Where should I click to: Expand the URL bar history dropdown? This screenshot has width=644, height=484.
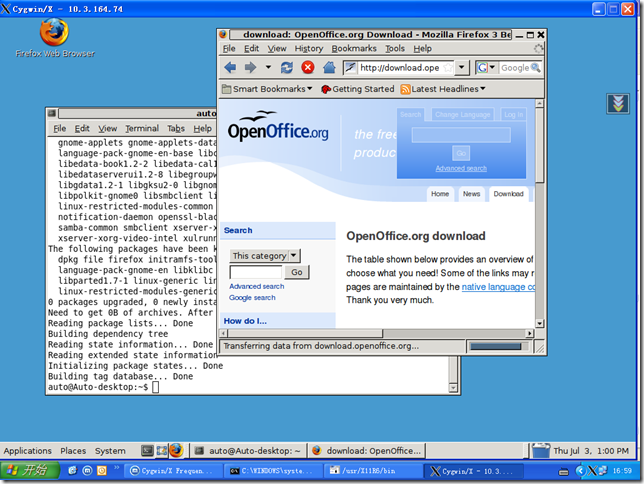pos(461,68)
